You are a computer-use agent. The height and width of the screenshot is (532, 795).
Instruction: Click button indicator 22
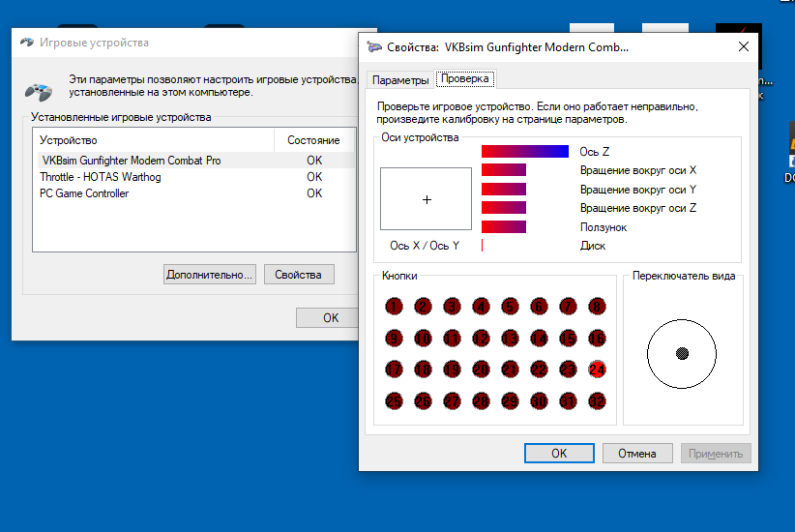pyautogui.click(x=539, y=369)
